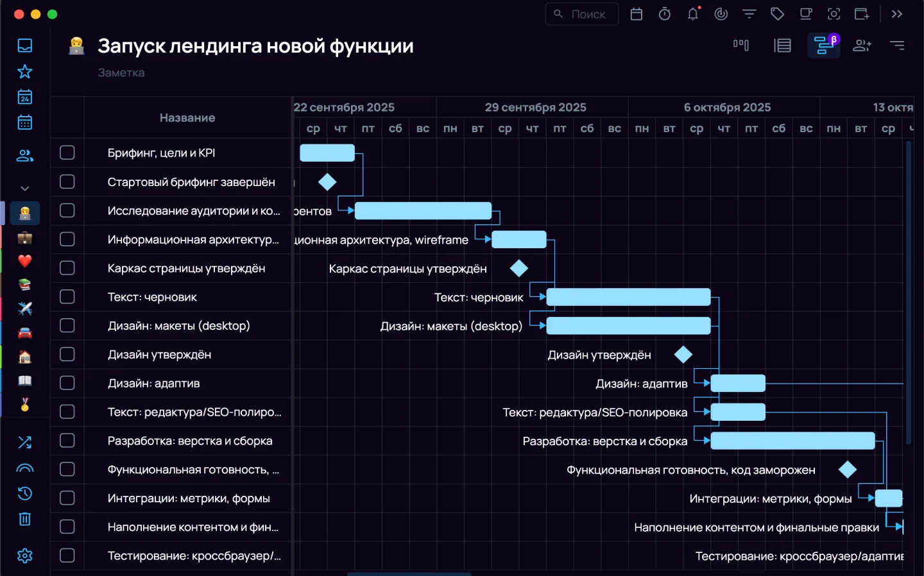
Task: Open the history clock icon
Action: (25, 493)
